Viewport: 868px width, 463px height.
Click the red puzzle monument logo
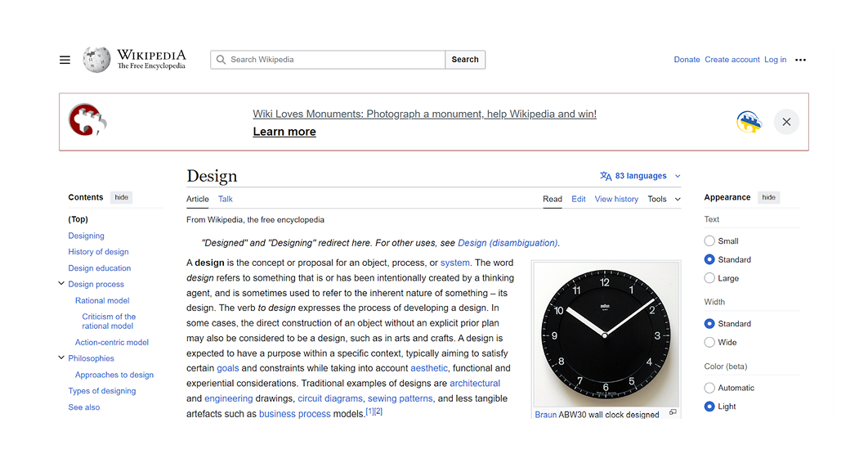(87, 120)
